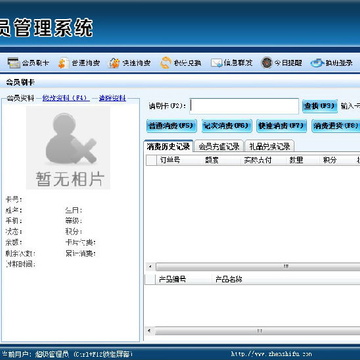Click the 修改资料 (F4) link

pyautogui.click(x=66, y=98)
